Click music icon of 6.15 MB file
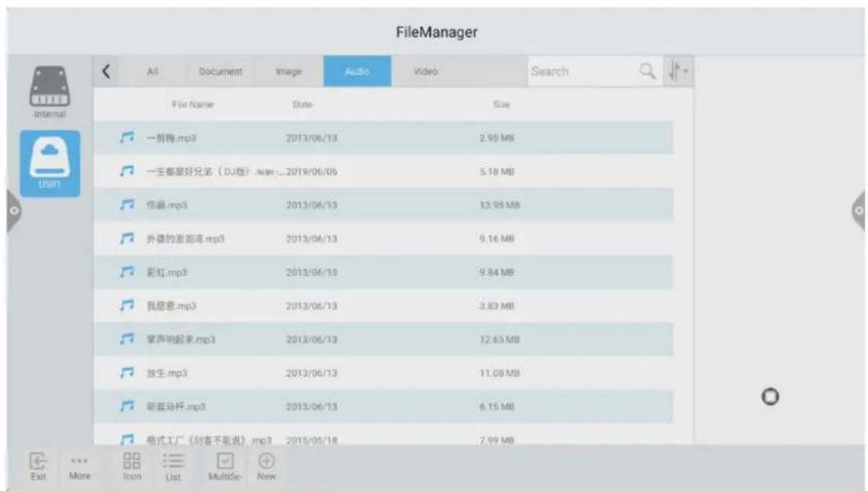The image size is (868, 491). tap(127, 406)
